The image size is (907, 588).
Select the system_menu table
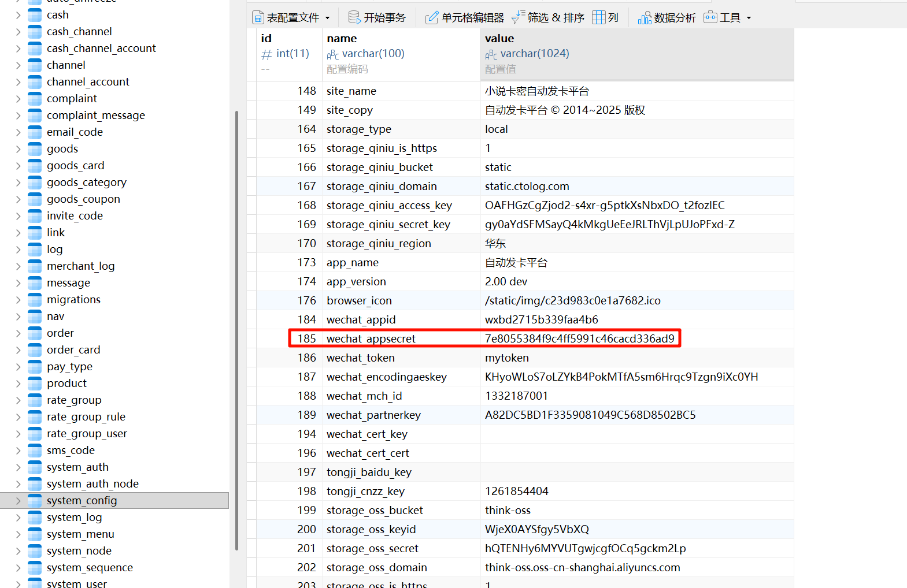[80, 534]
